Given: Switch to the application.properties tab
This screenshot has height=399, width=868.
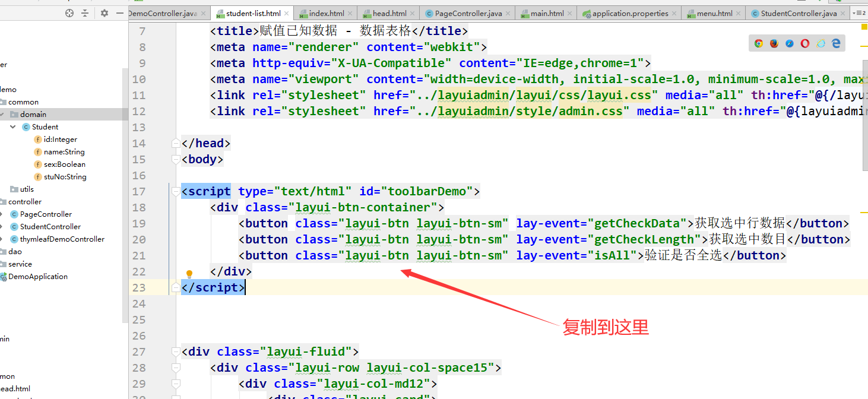Looking at the screenshot, I should coord(629,14).
